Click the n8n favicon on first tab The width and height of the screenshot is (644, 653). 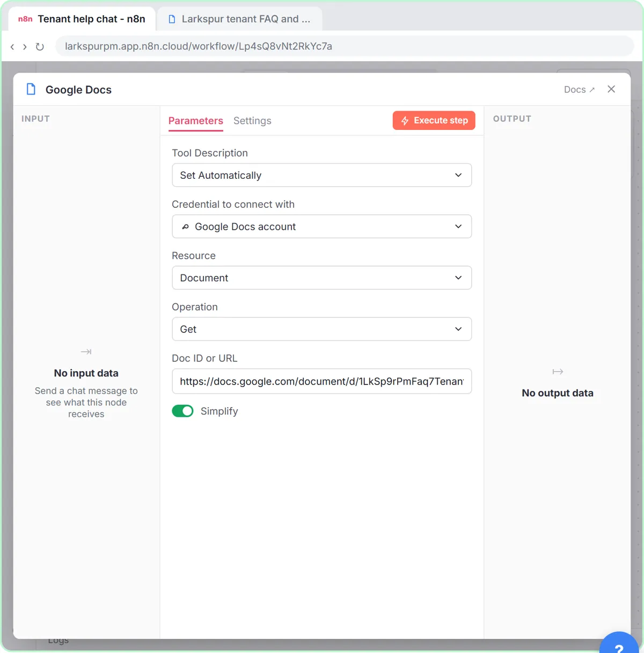[x=25, y=19]
